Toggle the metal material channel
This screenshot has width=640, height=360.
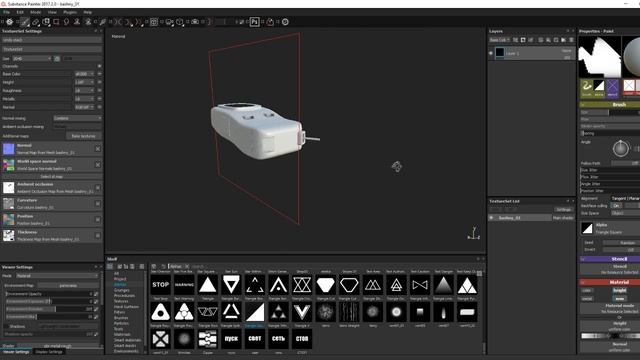(x=587, y=299)
